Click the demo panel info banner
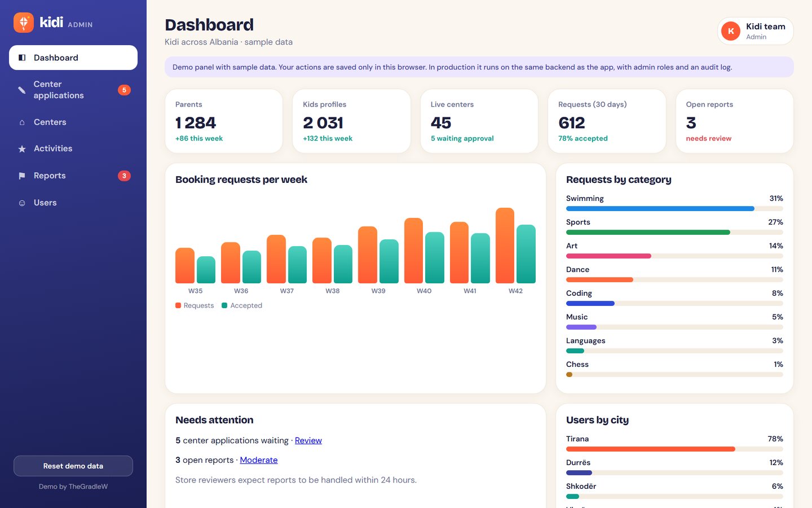Image resolution: width=812 pixels, height=508 pixels. [x=479, y=67]
